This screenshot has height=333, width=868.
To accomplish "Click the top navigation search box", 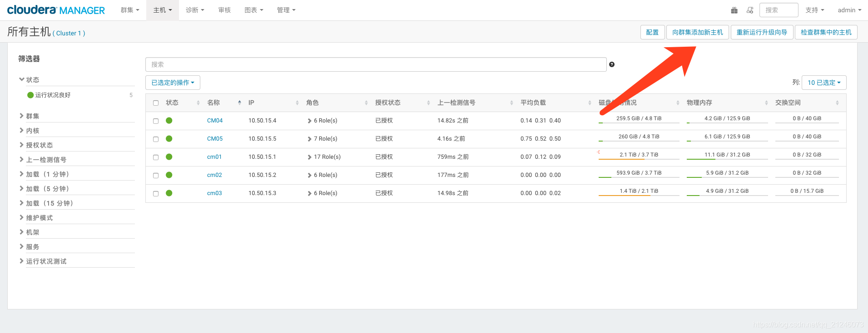I will tap(779, 10).
